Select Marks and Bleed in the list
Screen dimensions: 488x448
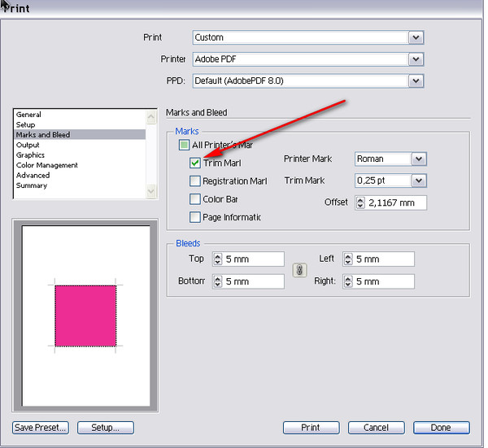pyautogui.click(x=80, y=135)
